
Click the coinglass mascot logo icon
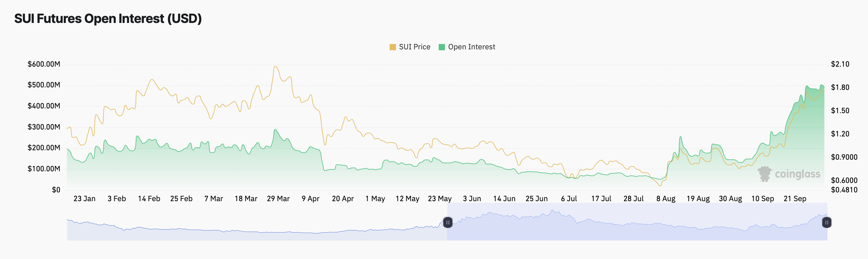[765, 174]
